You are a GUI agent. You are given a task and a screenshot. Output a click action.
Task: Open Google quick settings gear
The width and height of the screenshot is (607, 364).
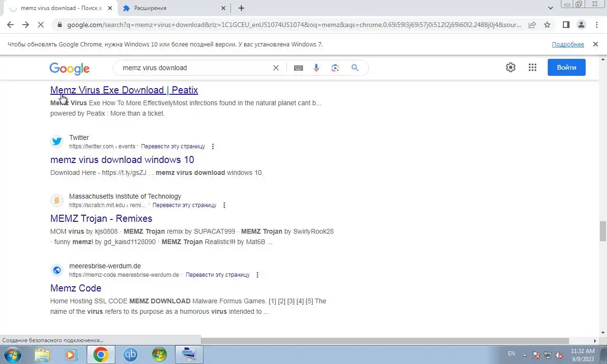(511, 67)
